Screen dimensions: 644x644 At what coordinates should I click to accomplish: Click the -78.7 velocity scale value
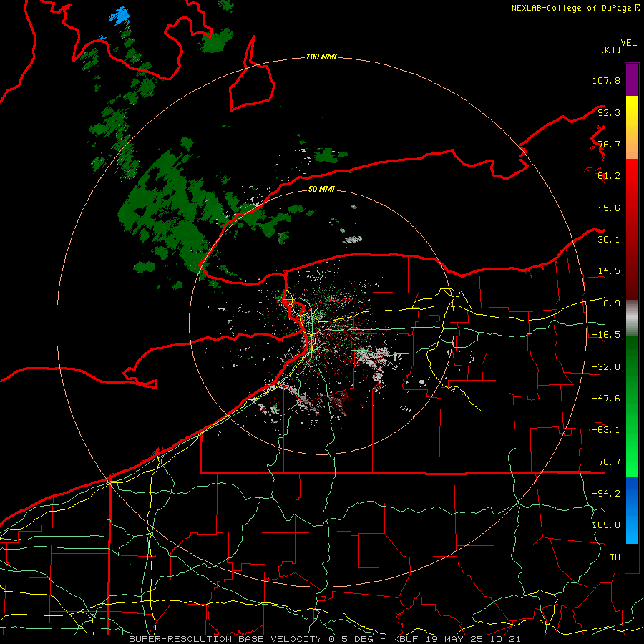pyautogui.click(x=606, y=462)
